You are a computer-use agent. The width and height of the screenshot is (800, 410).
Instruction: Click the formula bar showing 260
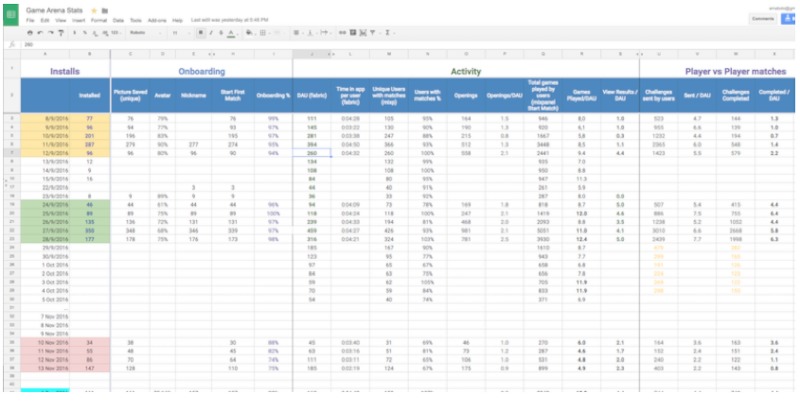(x=408, y=44)
